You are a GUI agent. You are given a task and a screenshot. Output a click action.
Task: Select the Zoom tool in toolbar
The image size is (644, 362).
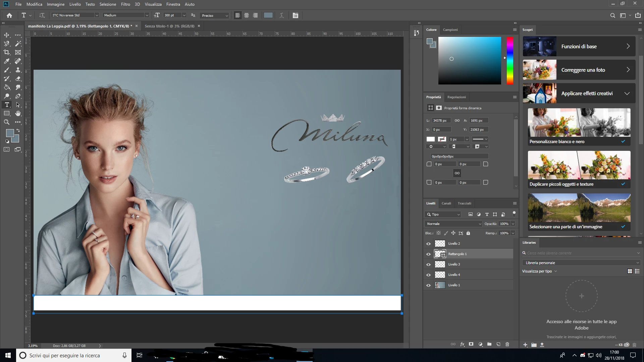tap(7, 122)
